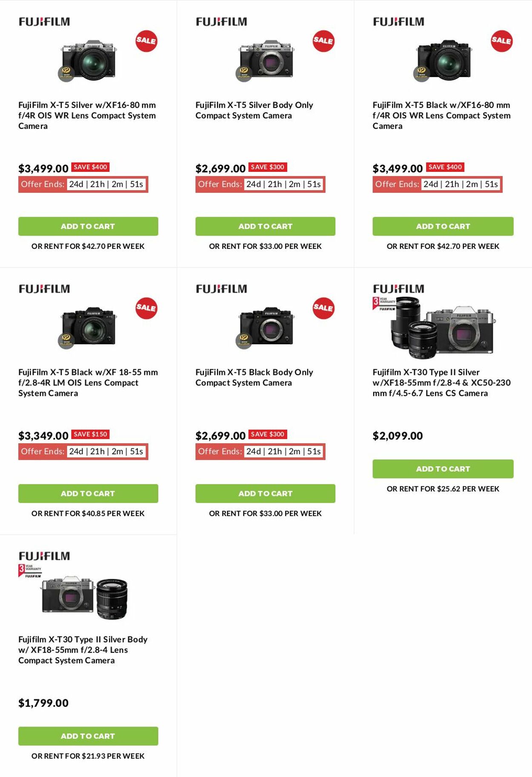Screen dimensions: 532x777
Task: Click the warranty badge on X-T30 Silver Body listing
Action: tap(30, 571)
